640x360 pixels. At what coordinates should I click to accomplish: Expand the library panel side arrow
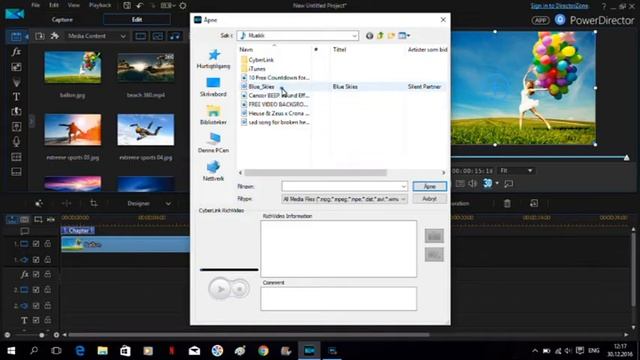tap(31, 122)
